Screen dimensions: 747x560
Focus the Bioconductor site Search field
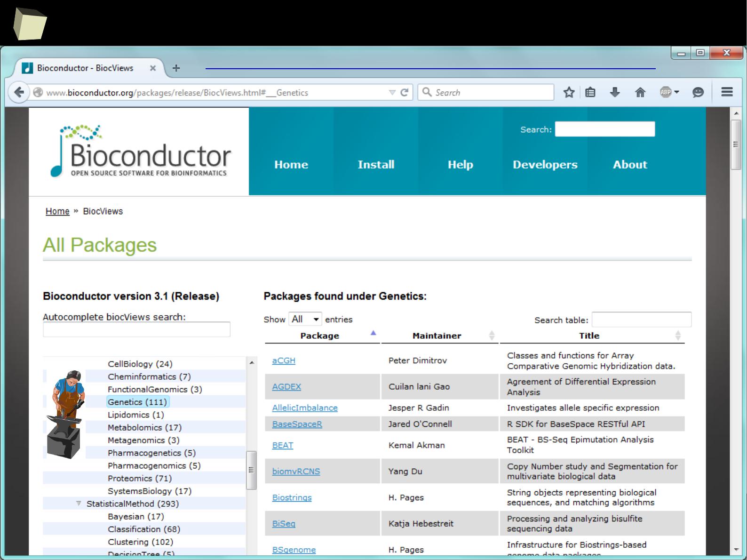click(605, 129)
